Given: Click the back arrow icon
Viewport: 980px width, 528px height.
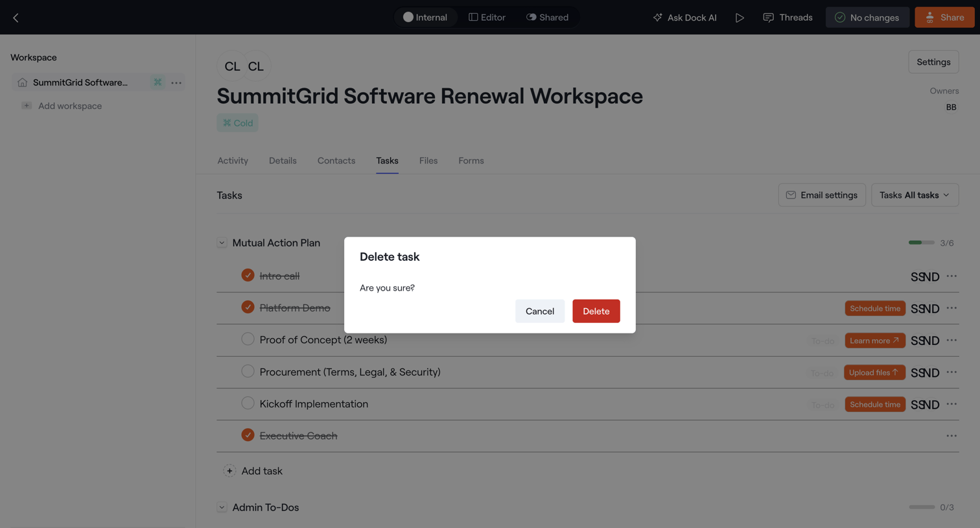Looking at the screenshot, I should [x=16, y=18].
